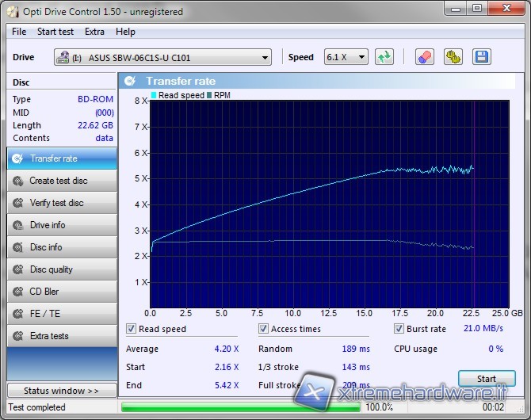531x420 pixels.
Task: Uncheck the Read speed checkbox
Action: 132,329
